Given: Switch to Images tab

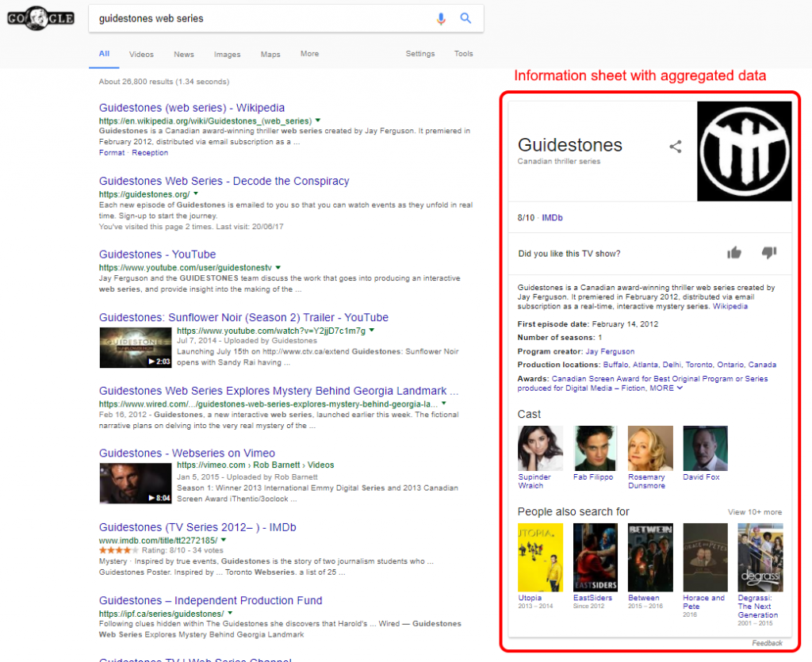Looking at the screenshot, I should point(228,55).
